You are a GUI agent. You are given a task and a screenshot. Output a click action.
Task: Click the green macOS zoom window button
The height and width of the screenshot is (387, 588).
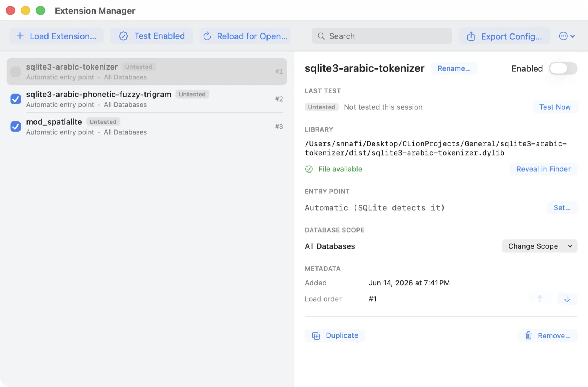[x=40, y=11]
